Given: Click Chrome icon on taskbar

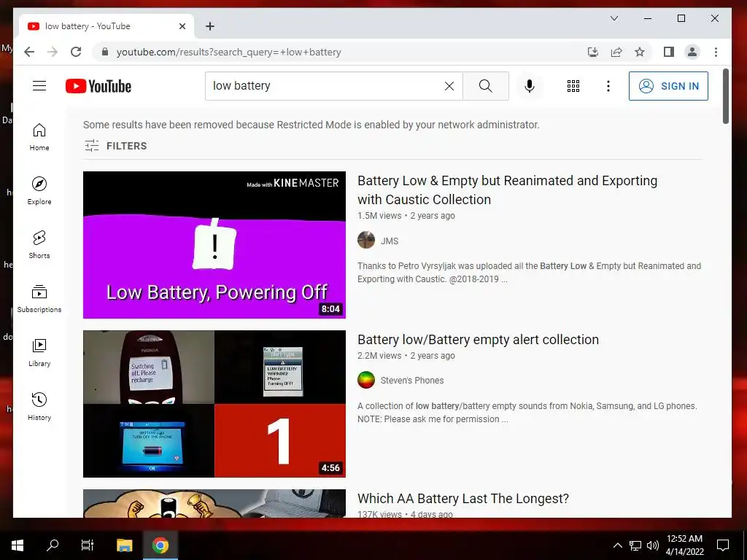Looking at the screenshot, I should point(160,545).
